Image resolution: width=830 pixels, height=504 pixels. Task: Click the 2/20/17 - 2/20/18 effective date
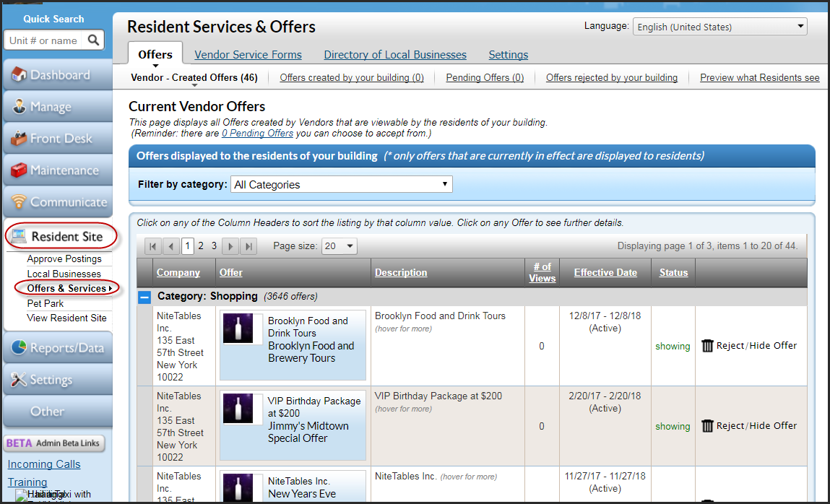pos(605,396)
